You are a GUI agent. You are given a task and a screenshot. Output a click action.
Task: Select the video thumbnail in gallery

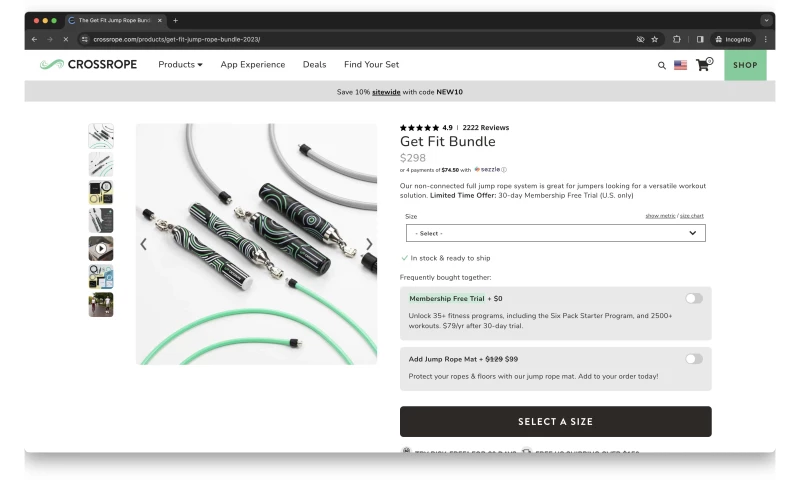101,249
